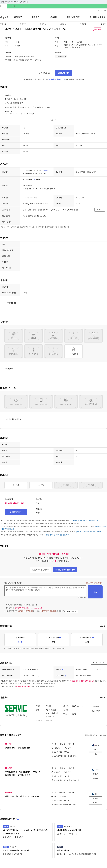Open the 출산휴가·육아휴직 menu
The width and height of the screenshot is (107, 868).
tap(98, 17)
